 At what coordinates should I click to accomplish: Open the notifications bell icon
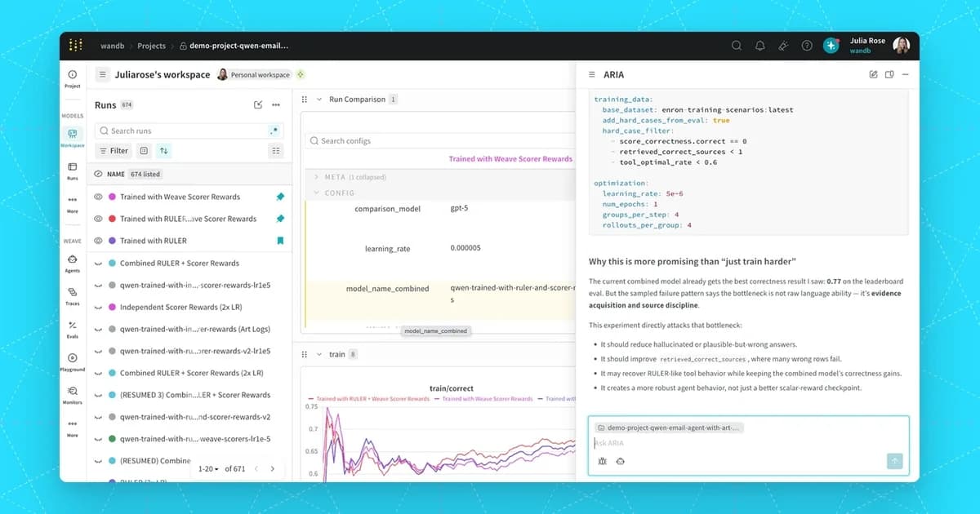click(760, 46)
